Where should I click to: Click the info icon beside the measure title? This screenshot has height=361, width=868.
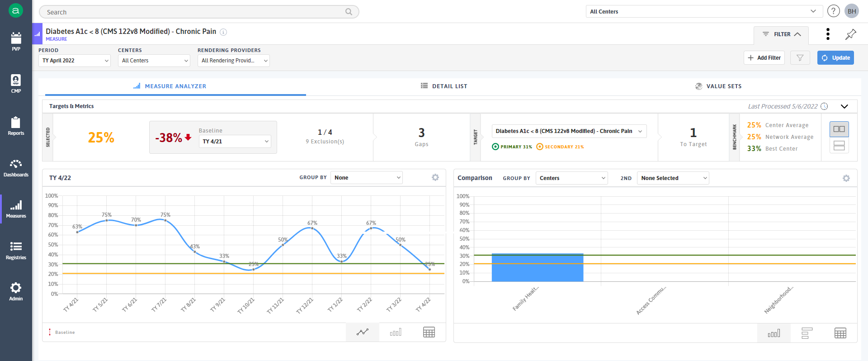223,32
